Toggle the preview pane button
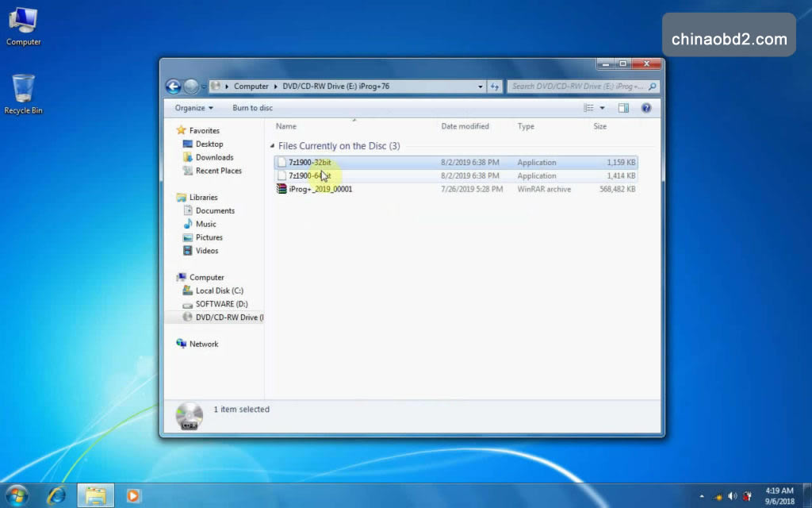The height and width of the screenshot is (508, 812). point(623,108)
